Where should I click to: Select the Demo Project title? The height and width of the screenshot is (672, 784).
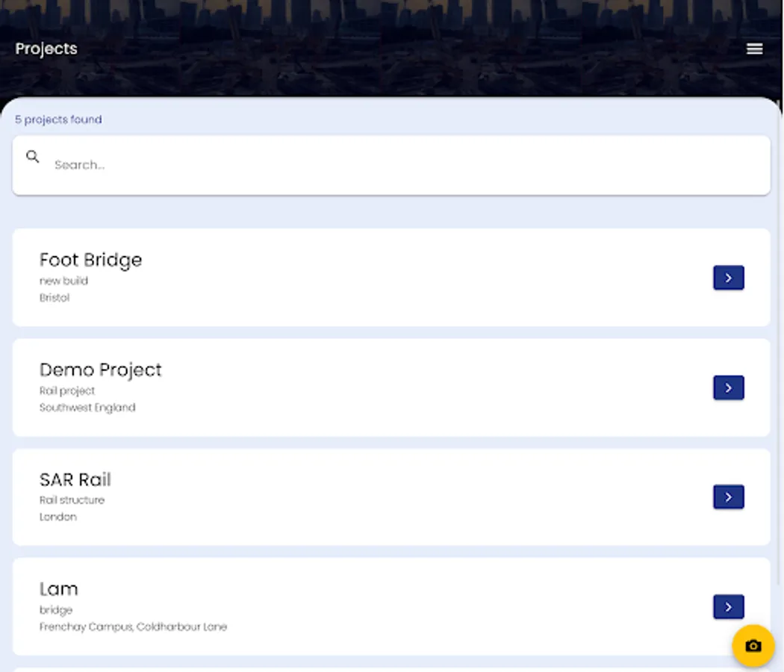100,370
